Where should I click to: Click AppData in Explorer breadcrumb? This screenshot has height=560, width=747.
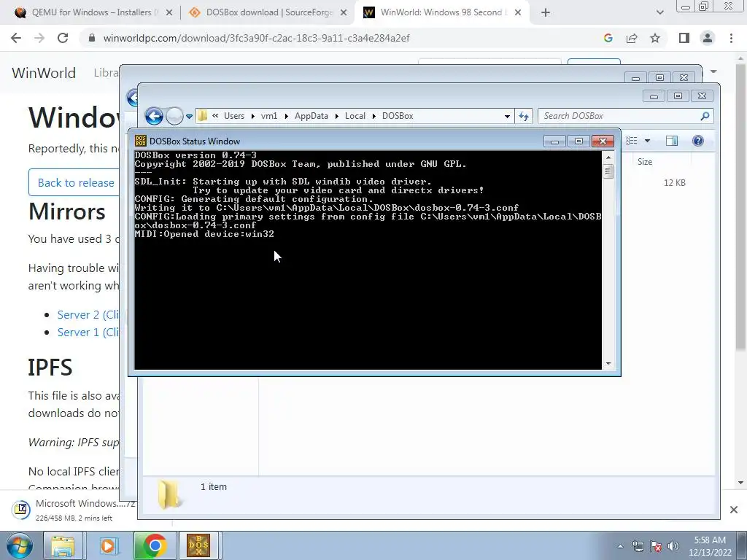click(x=311, y=116)
